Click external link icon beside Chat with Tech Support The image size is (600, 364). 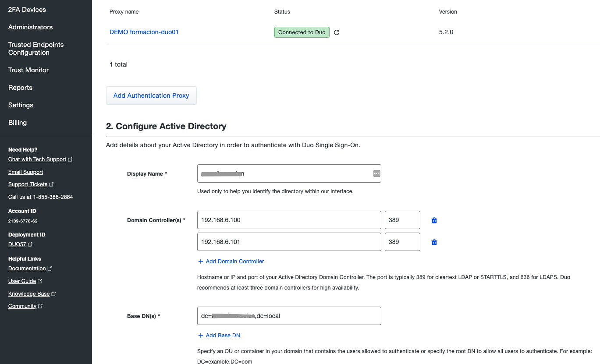(70, 159)
